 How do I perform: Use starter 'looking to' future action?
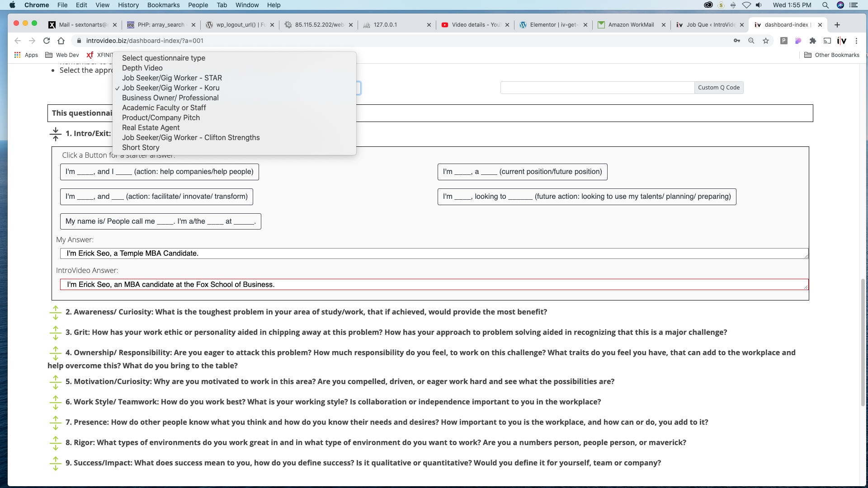(587, 197)
